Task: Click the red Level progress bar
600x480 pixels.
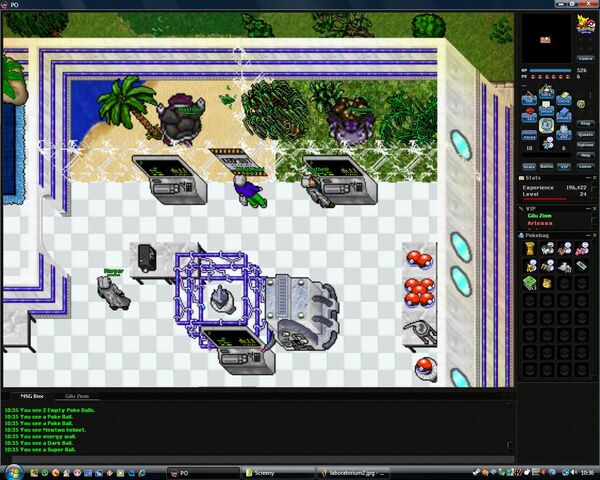Action: pyautogui.click(x=545, y=199)
